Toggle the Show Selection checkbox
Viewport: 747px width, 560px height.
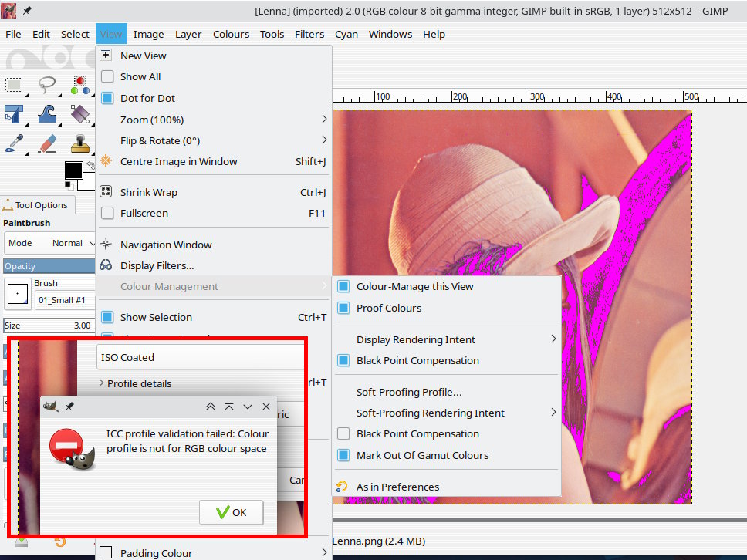(108, 317)
